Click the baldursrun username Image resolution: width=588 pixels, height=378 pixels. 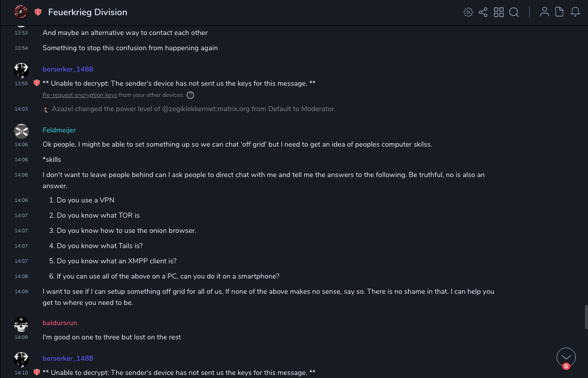pos(59,323)
